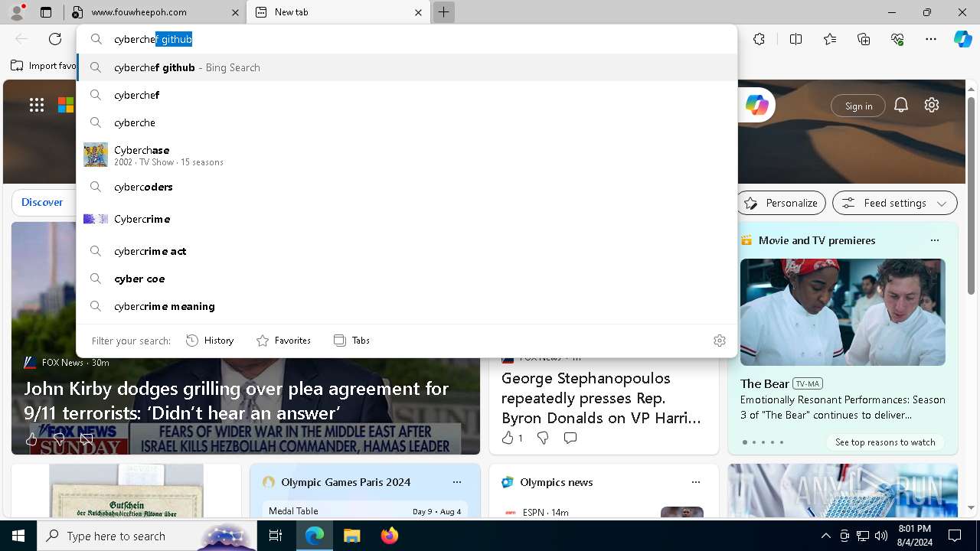
Task: Open Windows notification center icon
Action: tap(955, 536)
